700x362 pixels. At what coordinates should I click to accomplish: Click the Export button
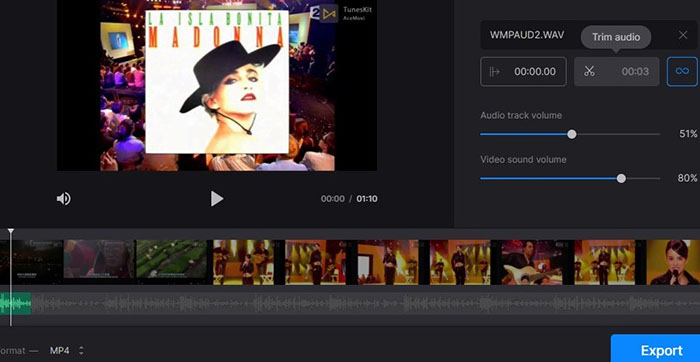(x=655, y=349)
